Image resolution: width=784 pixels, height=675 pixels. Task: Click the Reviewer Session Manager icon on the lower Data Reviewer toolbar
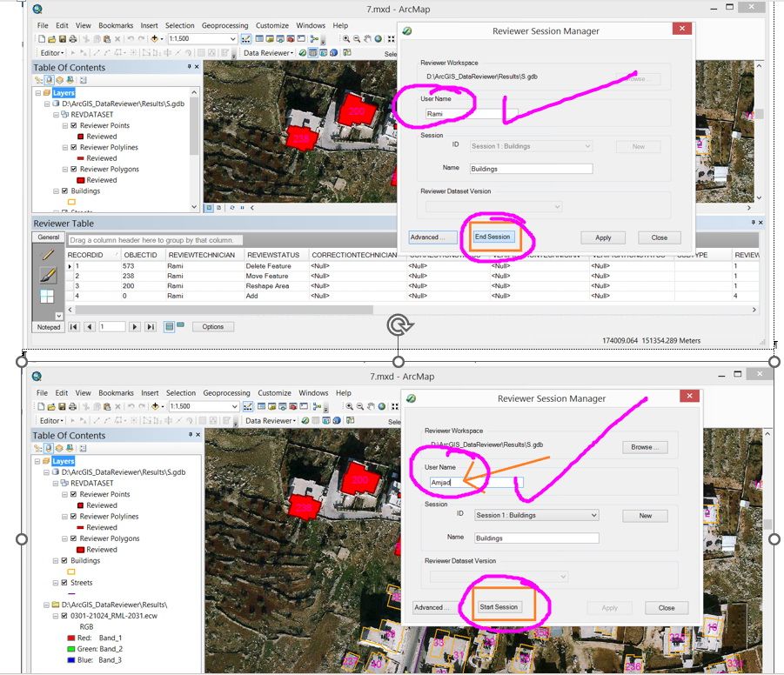click(x=305, y=421)
